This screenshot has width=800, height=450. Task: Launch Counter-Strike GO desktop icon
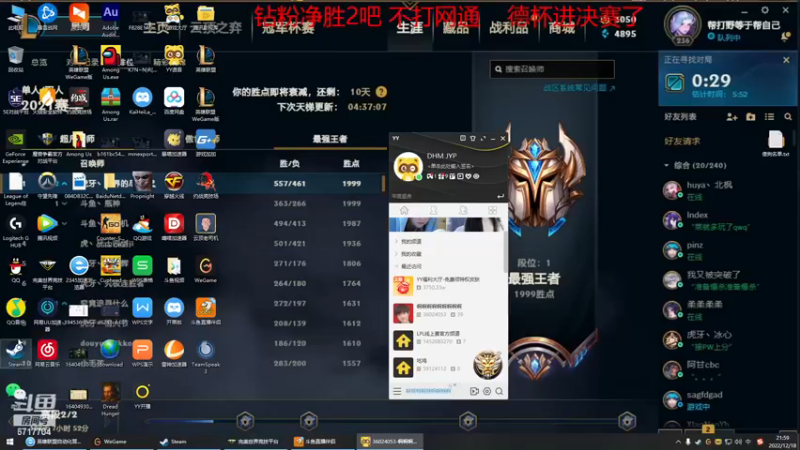click(x=110, y=228)
